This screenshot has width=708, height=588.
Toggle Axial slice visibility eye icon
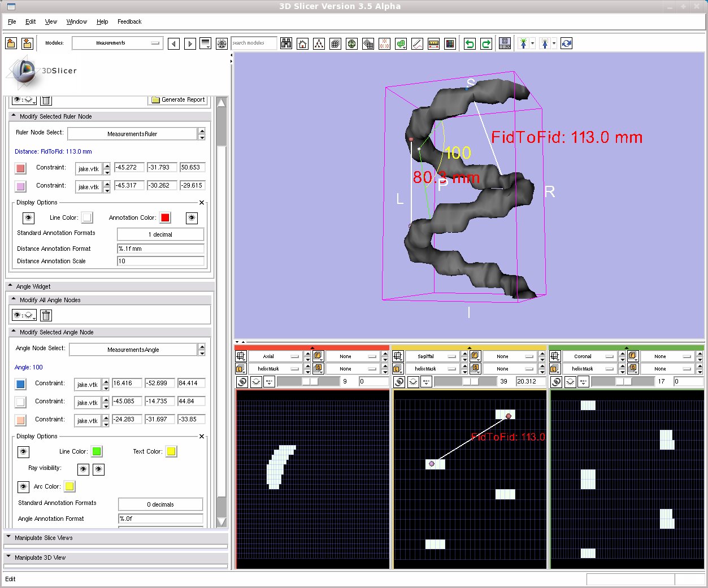(257, 382)
